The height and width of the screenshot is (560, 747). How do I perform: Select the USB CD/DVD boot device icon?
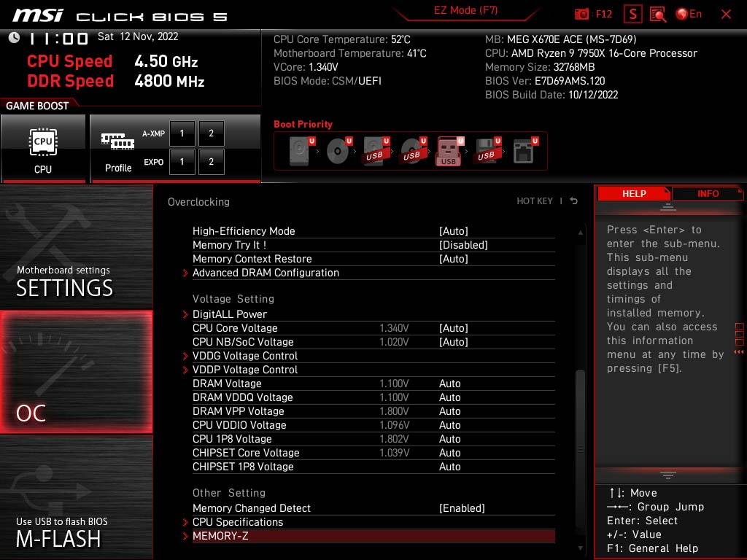click(413, 151)
